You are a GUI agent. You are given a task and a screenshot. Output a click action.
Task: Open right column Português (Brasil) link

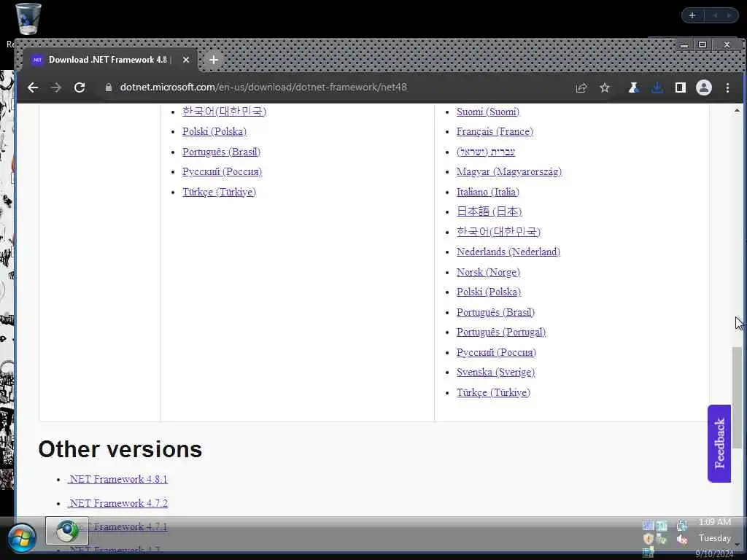495,312
